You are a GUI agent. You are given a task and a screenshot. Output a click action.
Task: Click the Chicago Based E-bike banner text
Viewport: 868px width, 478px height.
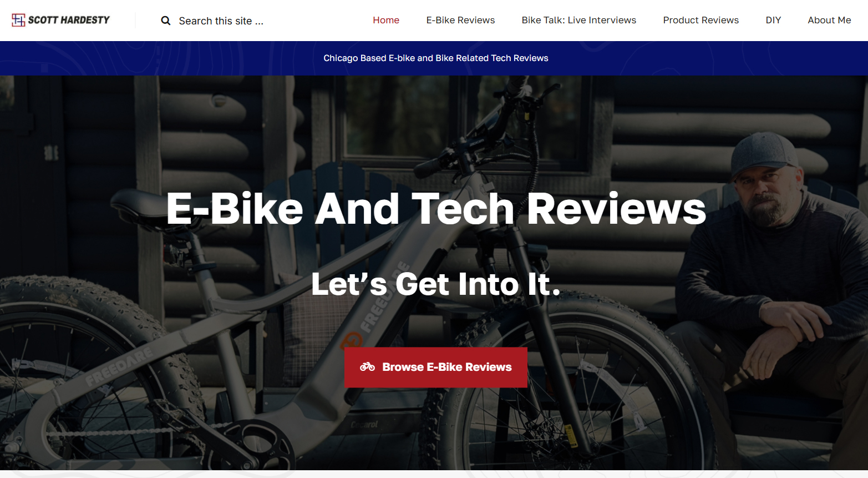[x=436, y=58]
